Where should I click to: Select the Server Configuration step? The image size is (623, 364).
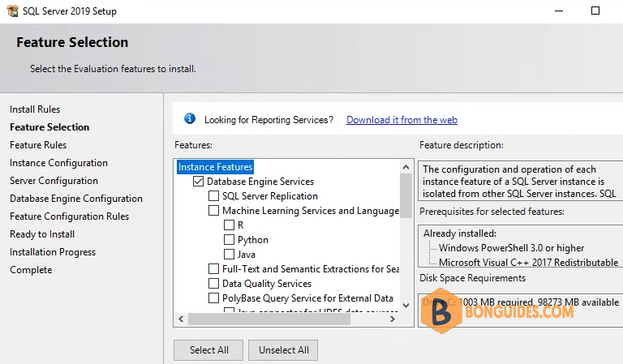54,181
